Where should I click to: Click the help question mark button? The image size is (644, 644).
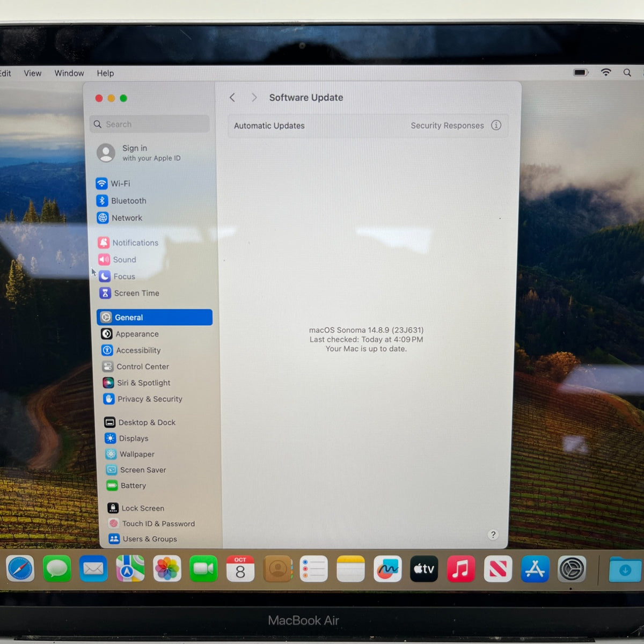(493, 535)
